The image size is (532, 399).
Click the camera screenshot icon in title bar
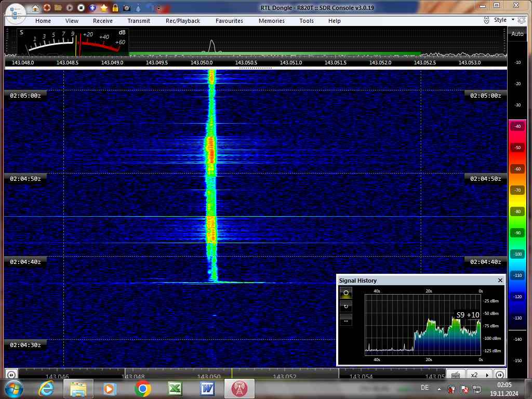(127, 8)
